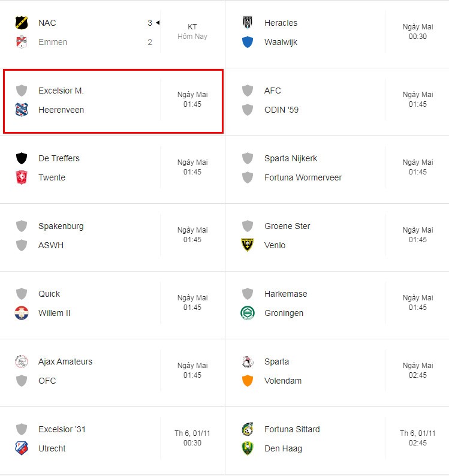Click the Waalwijk blue shield icon
449x476 pixels.
(x=248, y=42)
